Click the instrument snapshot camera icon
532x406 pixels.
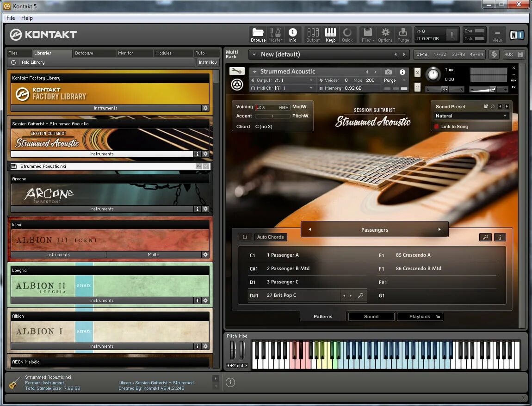388,72
